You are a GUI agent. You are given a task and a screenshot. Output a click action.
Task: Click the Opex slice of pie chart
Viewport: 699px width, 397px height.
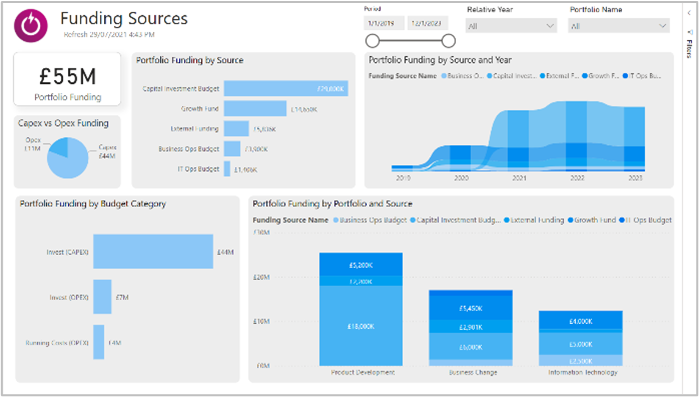(x=59, y=147)
